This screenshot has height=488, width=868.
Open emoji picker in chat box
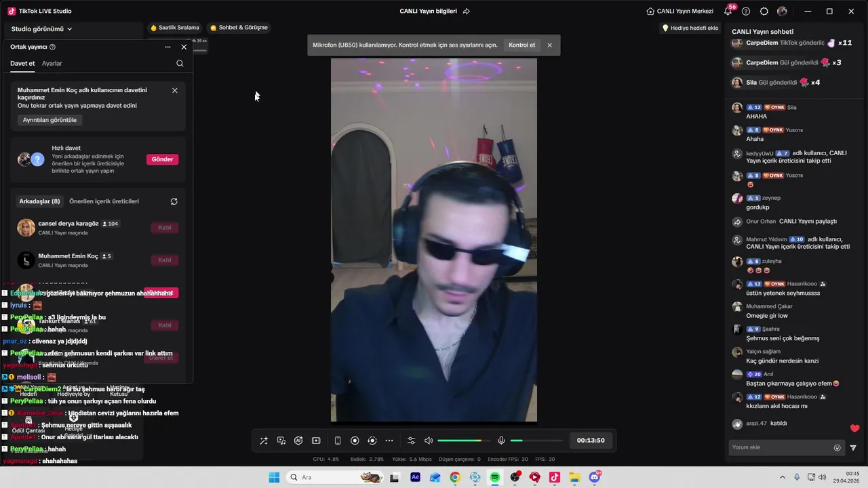(837, 447)
